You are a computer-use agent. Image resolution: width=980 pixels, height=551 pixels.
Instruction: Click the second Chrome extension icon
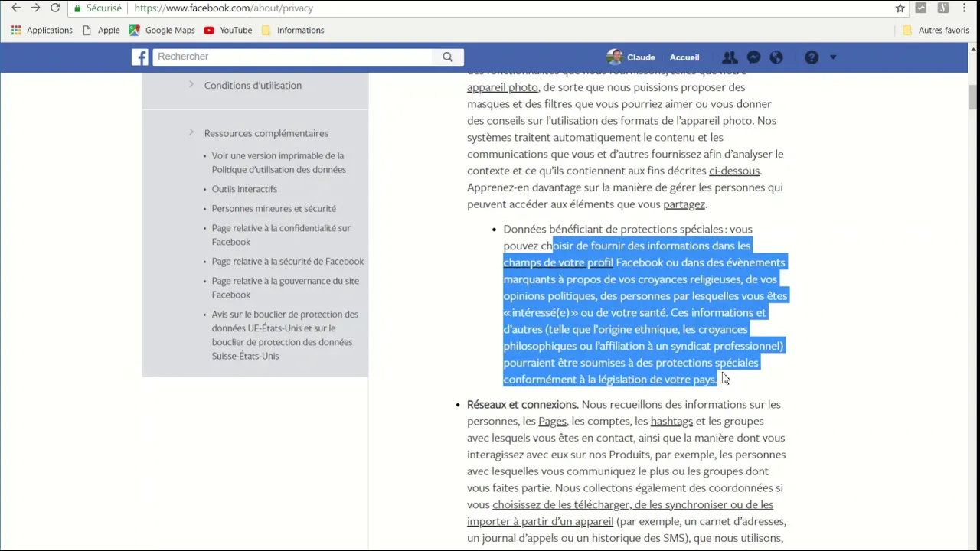click(x=943, y=8)
